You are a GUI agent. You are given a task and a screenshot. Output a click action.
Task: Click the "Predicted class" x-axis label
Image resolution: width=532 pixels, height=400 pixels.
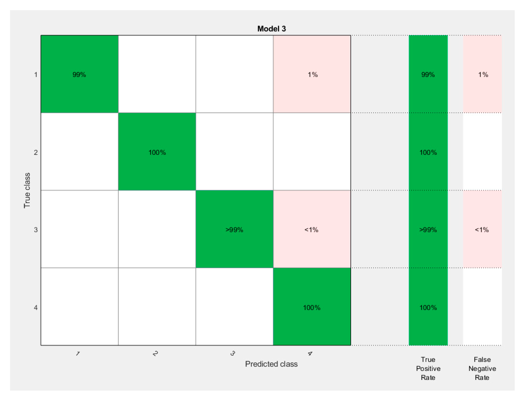coord(271,364)
